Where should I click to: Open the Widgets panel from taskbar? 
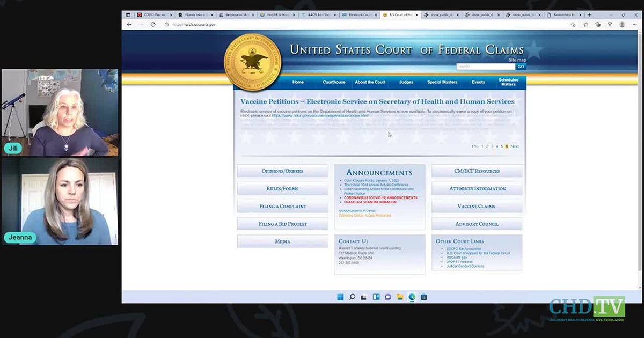(x=376, y=297)
